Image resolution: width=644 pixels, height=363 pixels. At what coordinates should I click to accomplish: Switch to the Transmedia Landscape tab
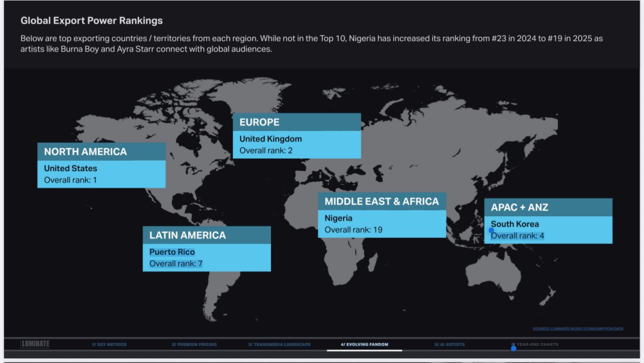(x=279, y=344)
